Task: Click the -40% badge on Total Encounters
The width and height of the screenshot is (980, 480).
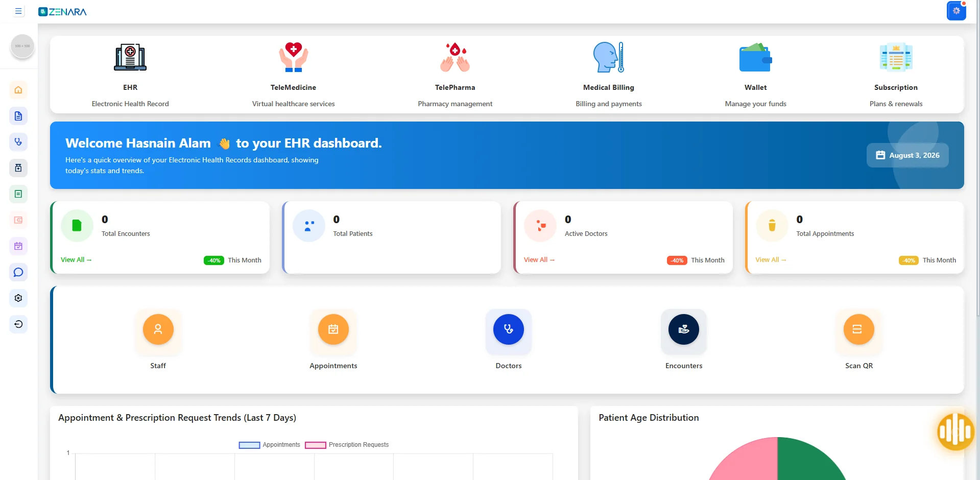Action: tap(214, 260)
